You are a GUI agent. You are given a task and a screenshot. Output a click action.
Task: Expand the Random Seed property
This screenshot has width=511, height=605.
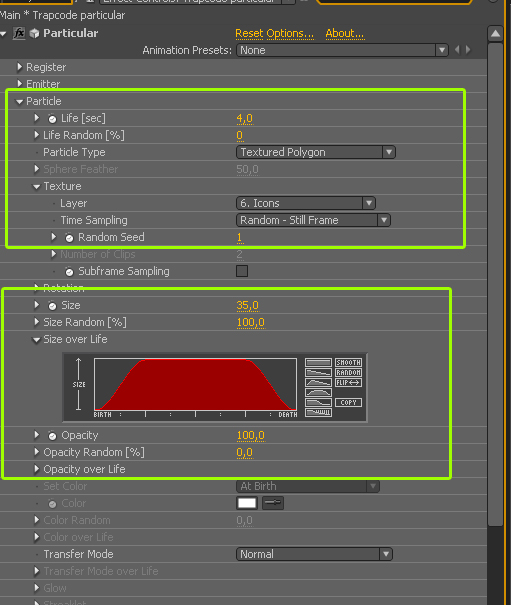[54, 237]
